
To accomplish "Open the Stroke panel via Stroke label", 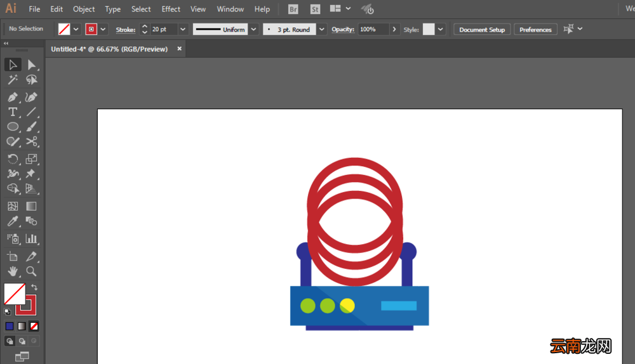I will [x=126, y=30].
